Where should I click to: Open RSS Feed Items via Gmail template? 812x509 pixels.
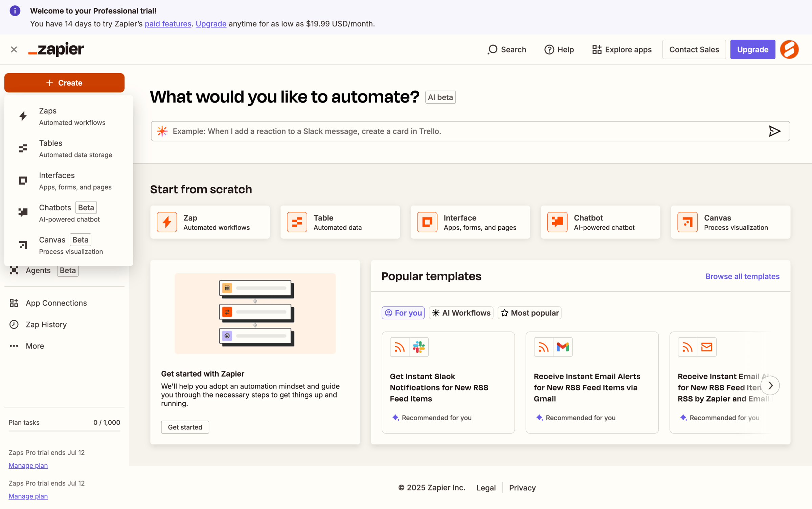(592, 382)
